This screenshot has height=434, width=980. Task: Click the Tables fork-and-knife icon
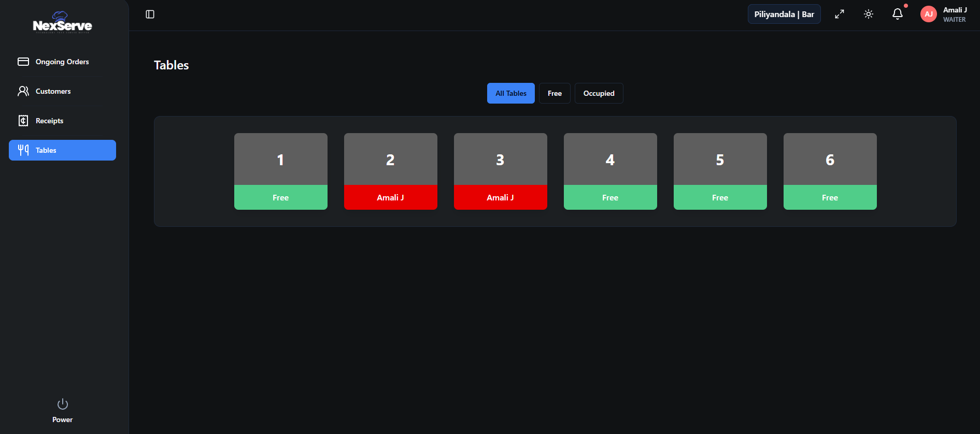(x=23, y=150)
